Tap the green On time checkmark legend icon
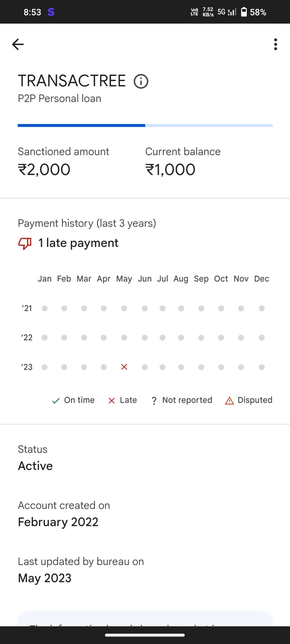290x644 pixels. (56, 401)
